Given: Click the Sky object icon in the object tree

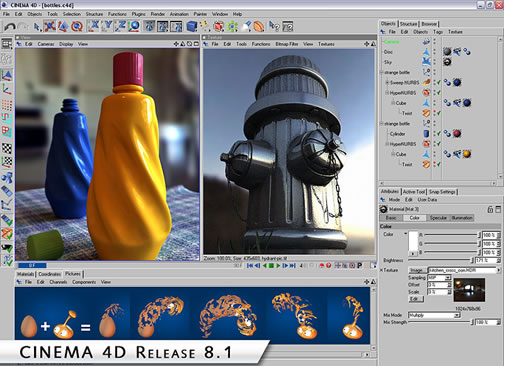Looking at the screenshot, I should point(426,61).
